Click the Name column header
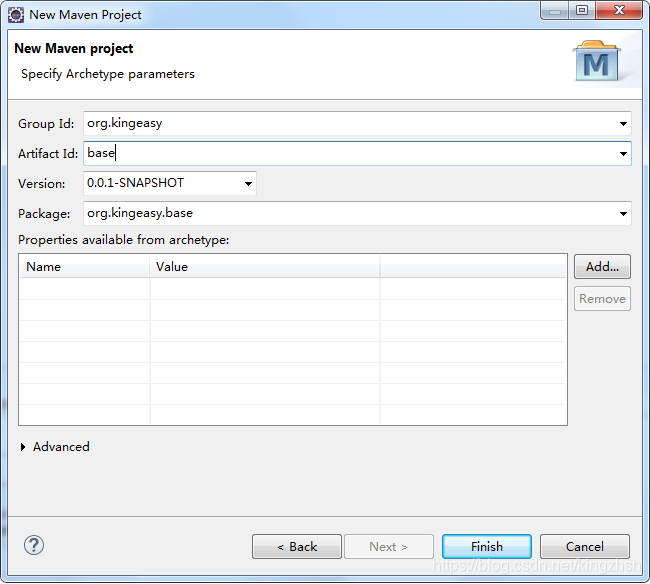Viewport: 650px width, 584px height. coord(84,267)
